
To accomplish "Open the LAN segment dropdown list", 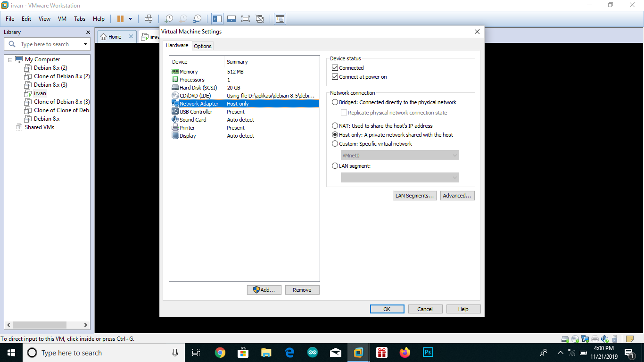I will tap(400, 177).
